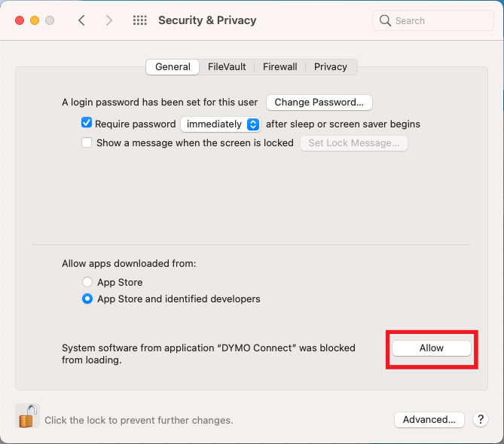Click the red close window button
The width and height of the screenshot is (504, 444).
[x=20, y=20]
